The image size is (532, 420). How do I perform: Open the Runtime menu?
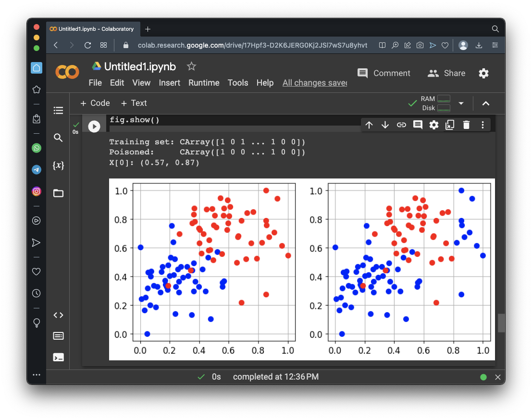204,83
